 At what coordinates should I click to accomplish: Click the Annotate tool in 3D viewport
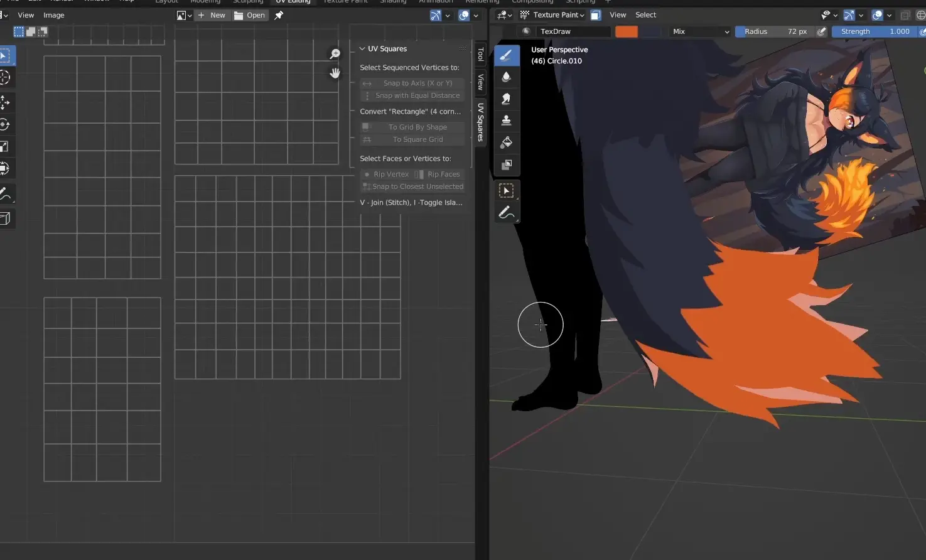(506, 213)
